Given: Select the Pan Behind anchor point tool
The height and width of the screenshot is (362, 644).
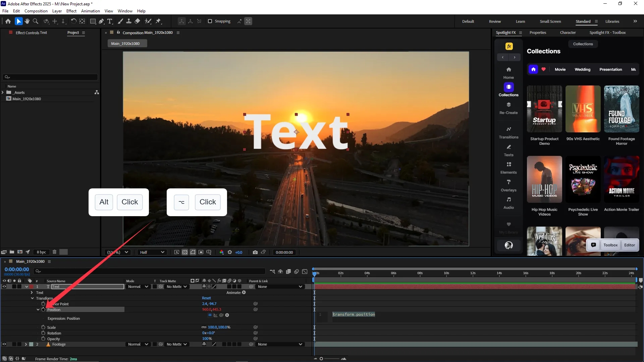Looking at the screenshot, I should (82, 21).
